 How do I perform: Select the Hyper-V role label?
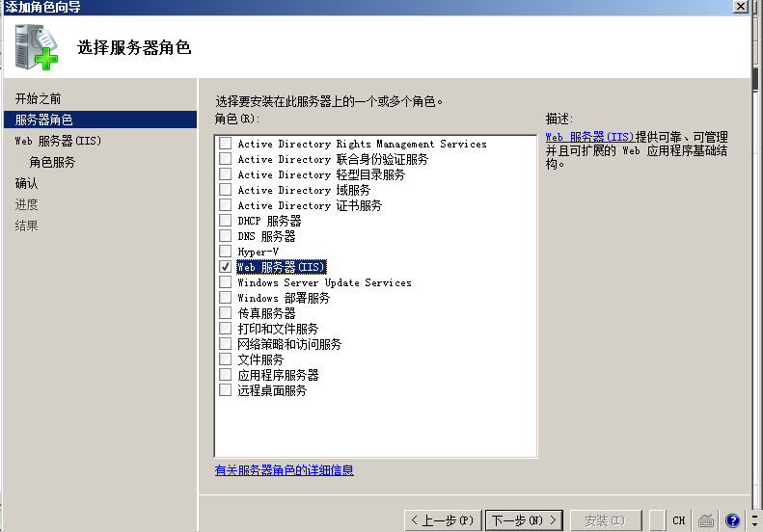[x=258, y=252]
